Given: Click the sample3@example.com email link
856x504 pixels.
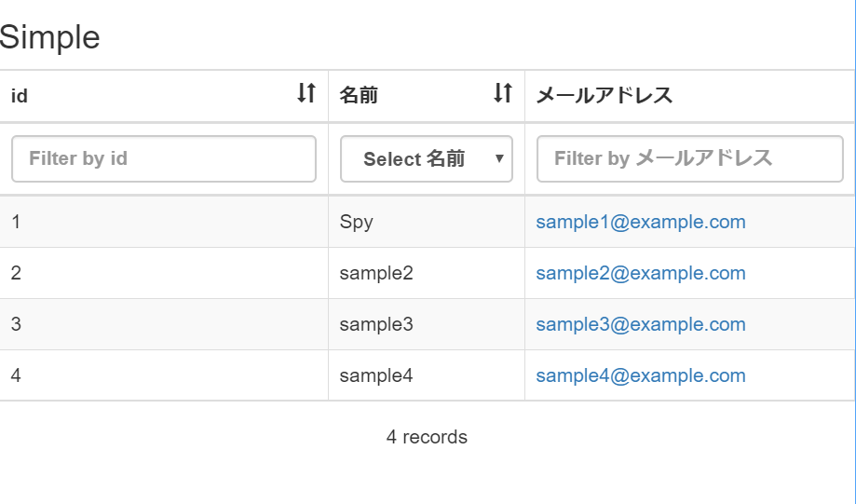Looking at the screenshot, I should click(x=640, y=324).
